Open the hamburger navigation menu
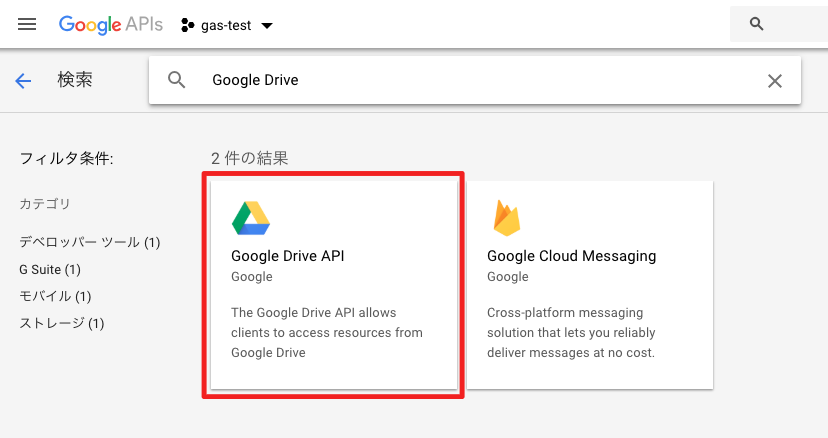Viewport: 828px width, 438px height. coord(27,24)
